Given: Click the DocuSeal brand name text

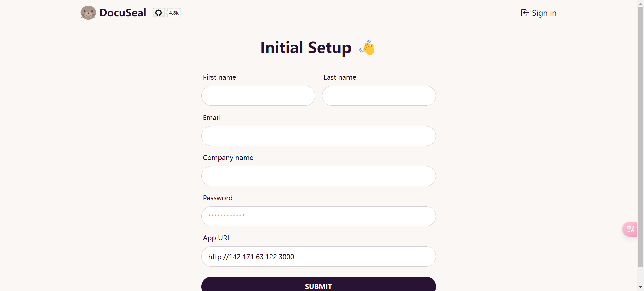Looking at the screenshot, I should tap(123, 13).
